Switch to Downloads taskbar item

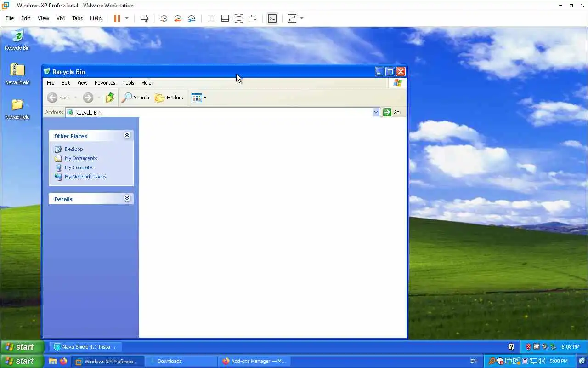click(x=181, y=361)
